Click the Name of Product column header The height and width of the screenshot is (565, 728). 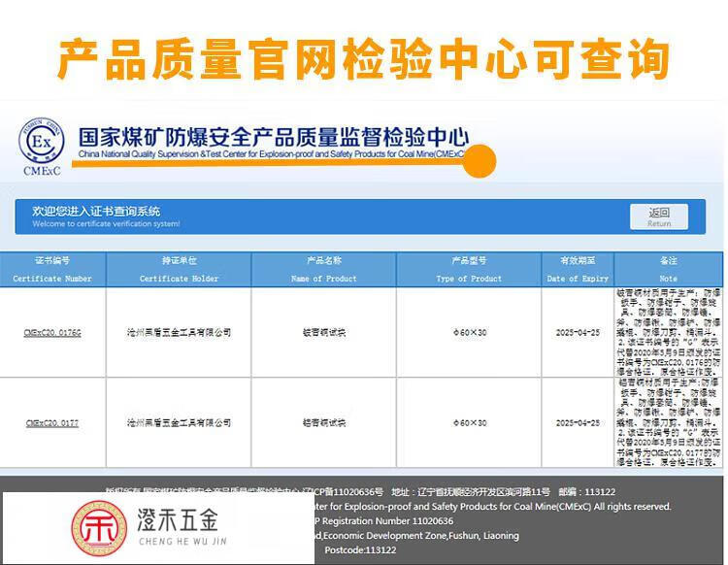(323, 269)
